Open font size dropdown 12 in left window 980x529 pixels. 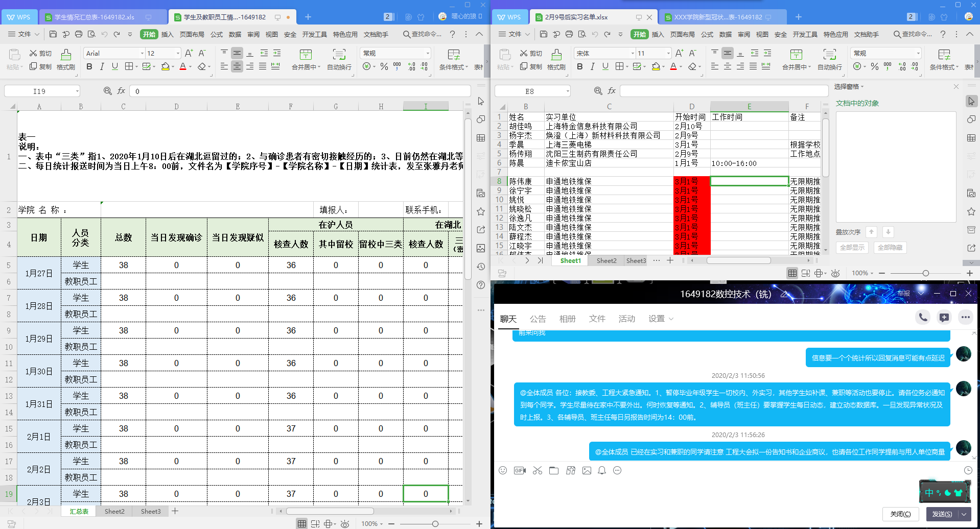pos(178,53)
